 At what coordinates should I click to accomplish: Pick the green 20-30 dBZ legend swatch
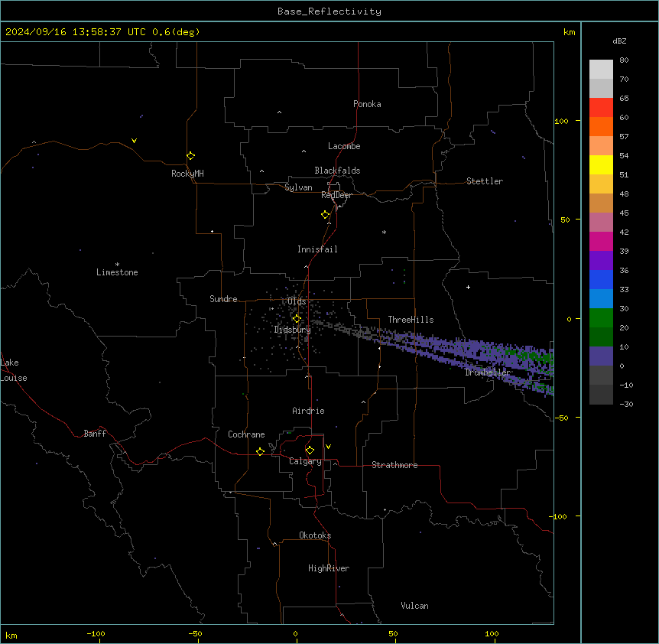point(601,318)
